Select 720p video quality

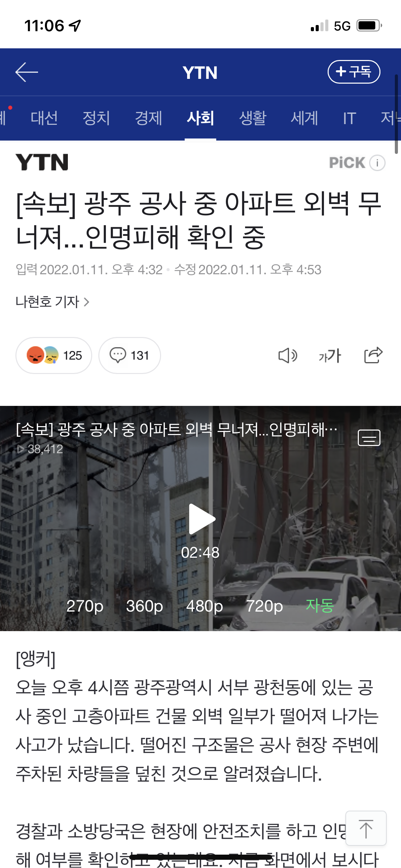tap(265, 606)
